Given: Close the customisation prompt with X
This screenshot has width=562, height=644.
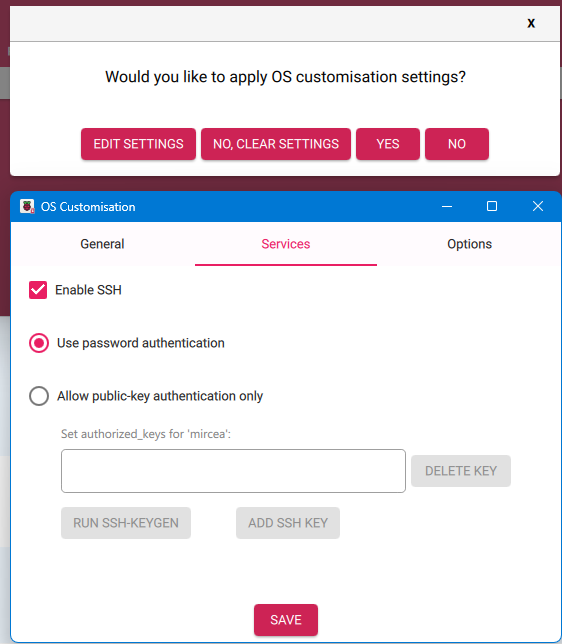Looking at the screenshot, I should 531,23.
